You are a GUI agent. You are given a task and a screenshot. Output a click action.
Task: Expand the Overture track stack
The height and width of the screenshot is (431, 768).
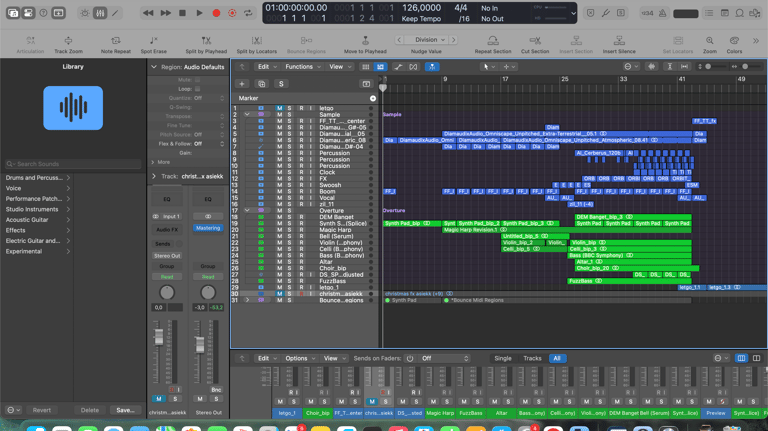247,211
